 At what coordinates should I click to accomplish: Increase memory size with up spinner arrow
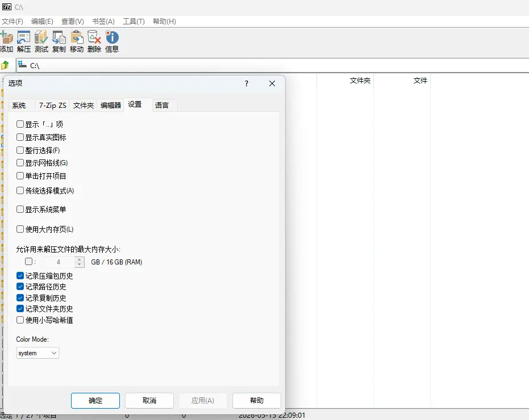coord(80,259)
